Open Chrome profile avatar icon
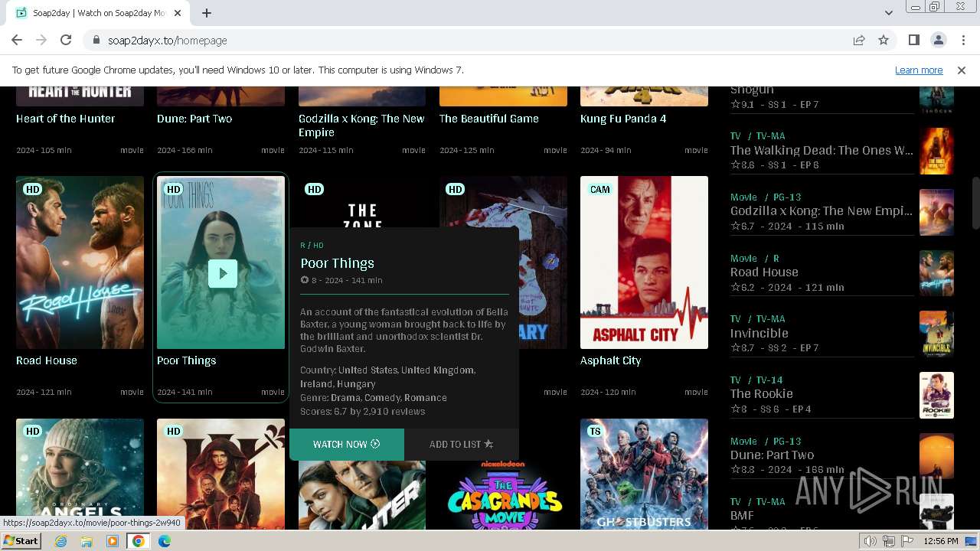The height and width of the screenshot is (551, 980). coord(939,41)
